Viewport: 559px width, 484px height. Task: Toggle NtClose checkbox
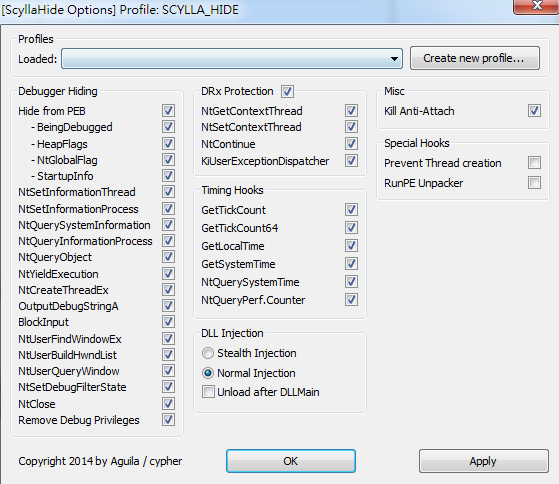click(168, 404)
